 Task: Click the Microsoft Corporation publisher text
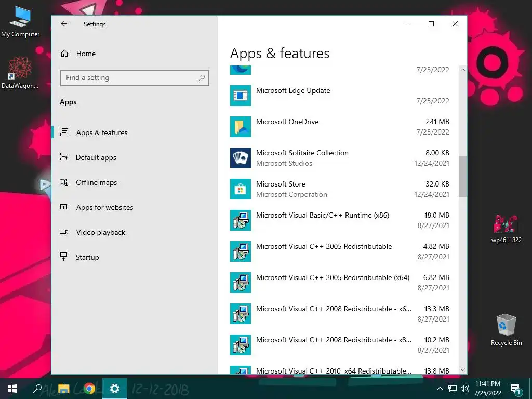coord(291,195)
